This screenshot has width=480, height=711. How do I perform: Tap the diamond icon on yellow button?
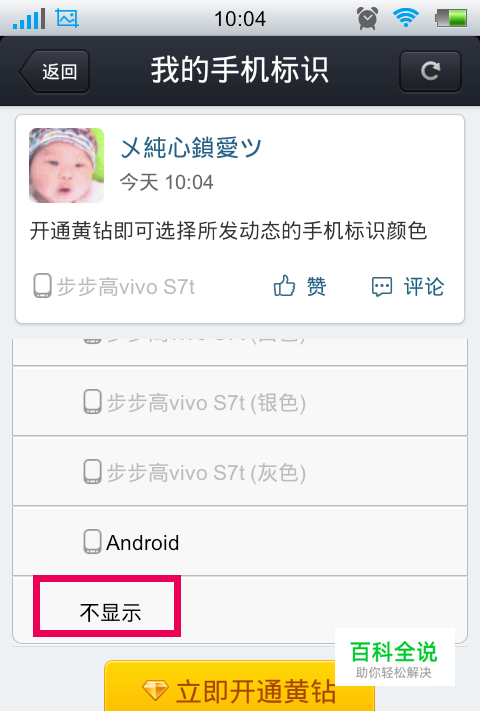tap(155, 690)
